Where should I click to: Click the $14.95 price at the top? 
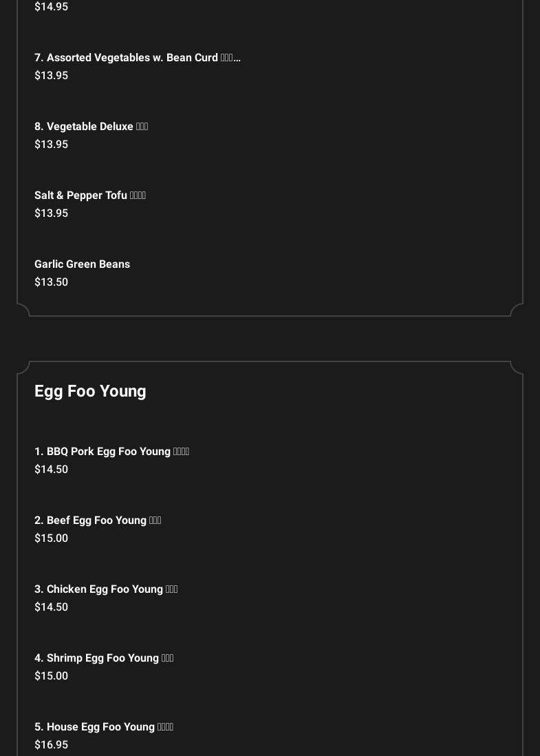[51, 7]
